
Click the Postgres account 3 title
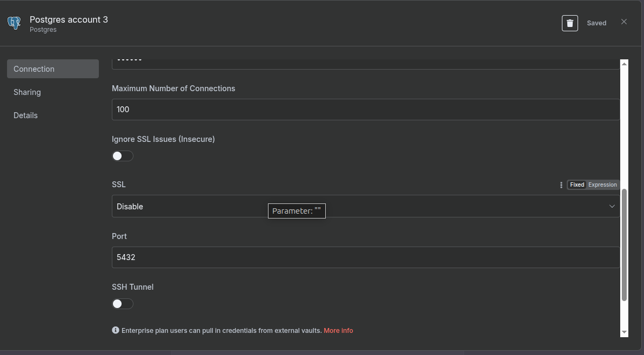click(69, 19)
